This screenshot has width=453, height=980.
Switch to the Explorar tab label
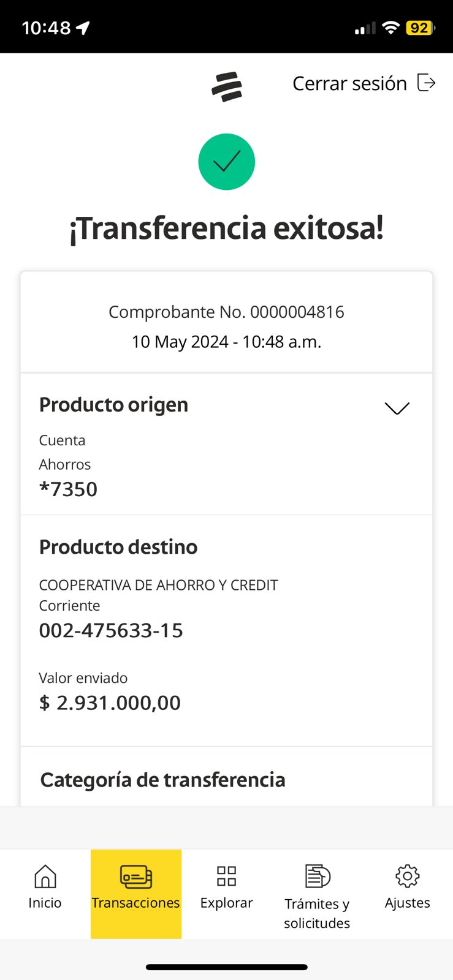(x=226, y=903)
